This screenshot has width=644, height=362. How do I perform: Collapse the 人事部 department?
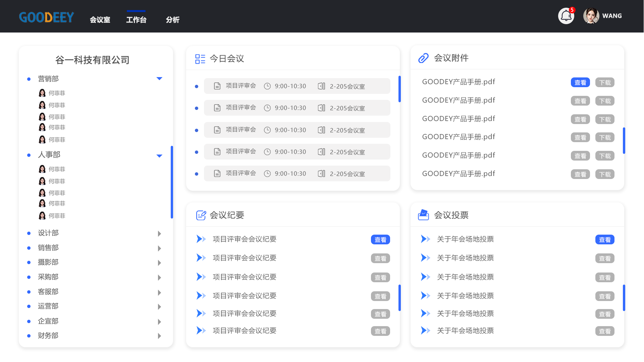(x=159, y=156)
